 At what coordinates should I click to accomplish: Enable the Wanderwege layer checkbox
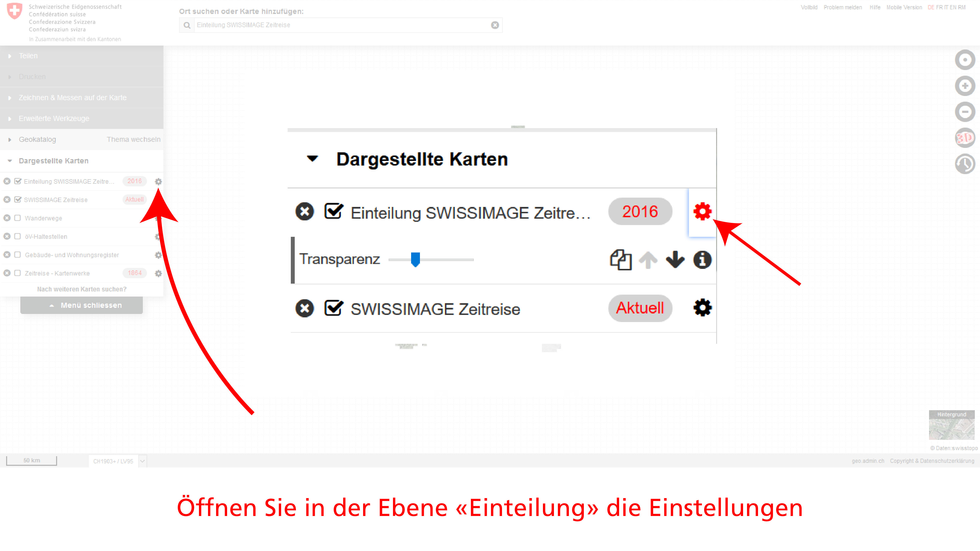click(17, 218)
